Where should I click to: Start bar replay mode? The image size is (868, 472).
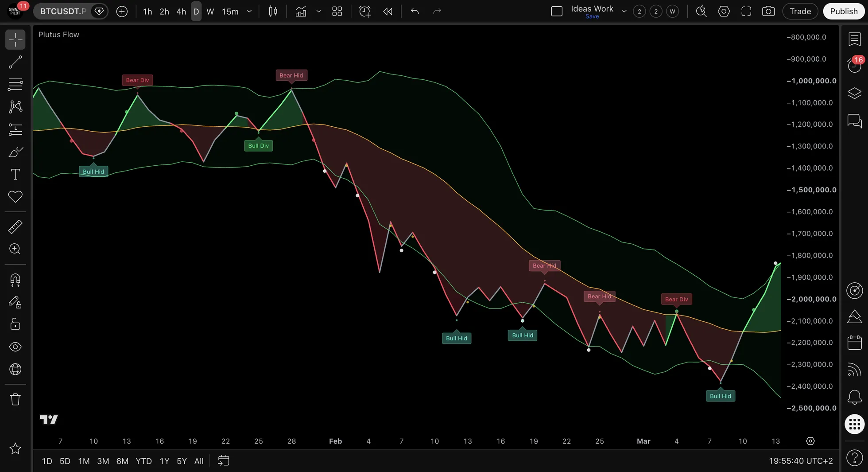(388, 12)
